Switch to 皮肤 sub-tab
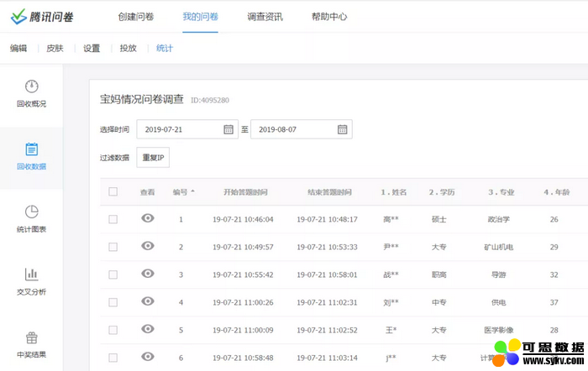This screenshot has height=371, width=588. tap(55, 48)
